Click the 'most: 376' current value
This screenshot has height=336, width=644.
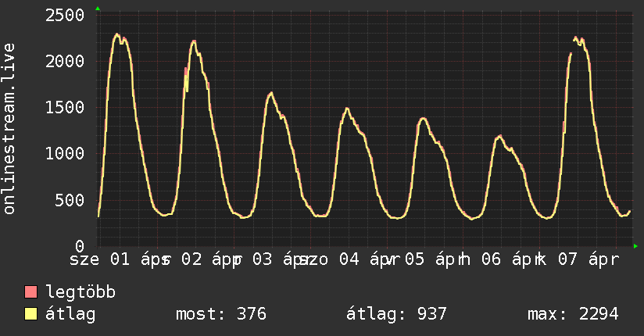click(220, 314)
